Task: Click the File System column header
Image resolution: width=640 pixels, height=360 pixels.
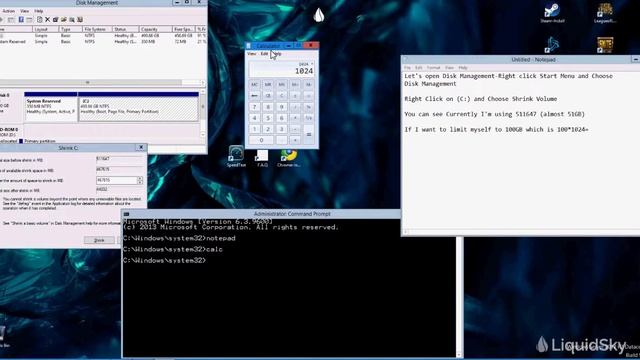Action: click(97, 29)
